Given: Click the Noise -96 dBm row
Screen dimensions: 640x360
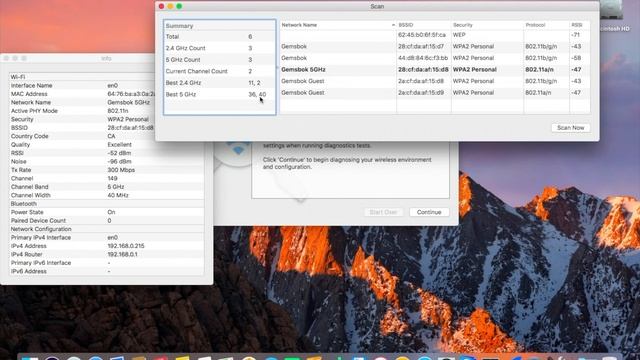Looking at the screenshot, I should [x=106, y=161].
